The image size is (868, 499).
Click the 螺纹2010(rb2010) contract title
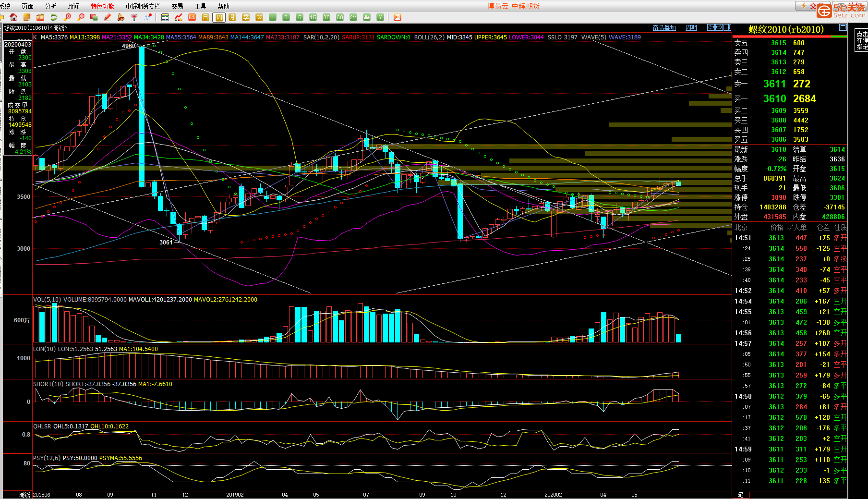[x=786, y=30]
